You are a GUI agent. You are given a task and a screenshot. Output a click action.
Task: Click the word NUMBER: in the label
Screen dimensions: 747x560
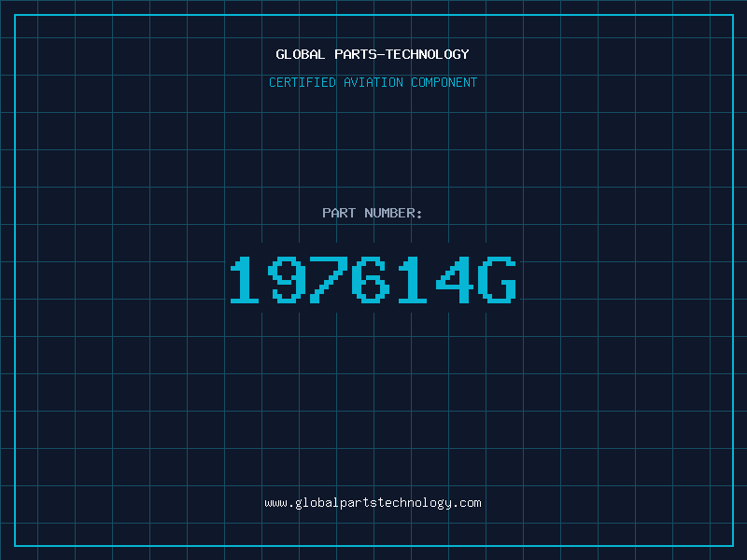[393, 213]
